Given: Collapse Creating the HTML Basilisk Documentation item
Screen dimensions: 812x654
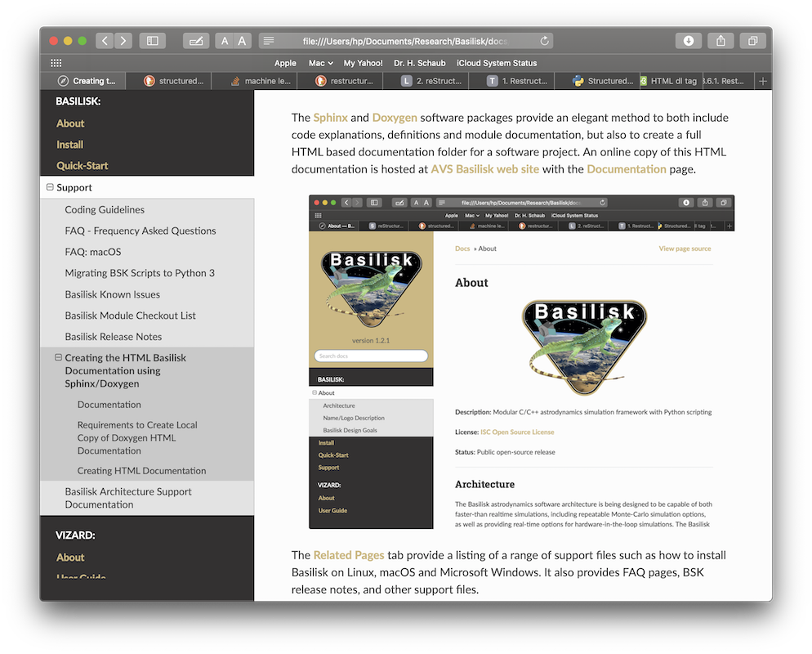Looking at the screenshot, I should (58, 357).
